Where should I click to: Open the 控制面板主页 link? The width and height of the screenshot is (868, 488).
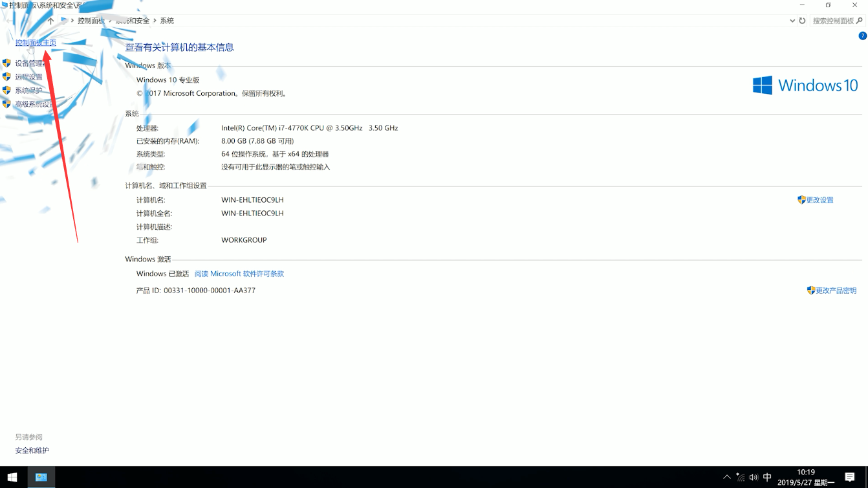click(36, 43)
